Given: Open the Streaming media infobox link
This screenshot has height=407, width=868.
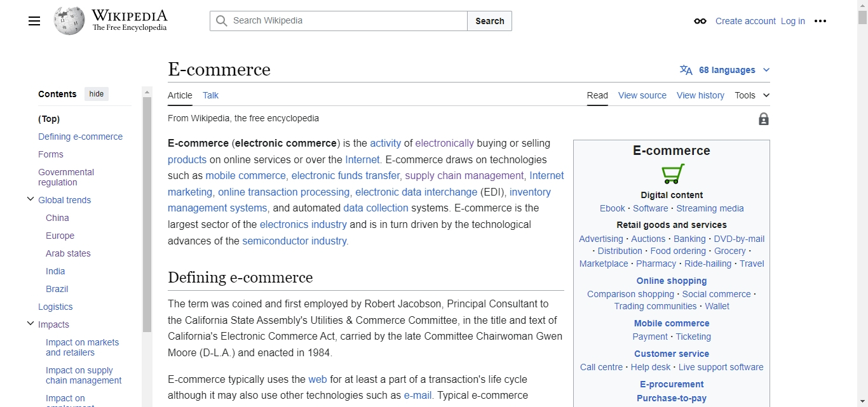Looking at the screenshot, I should 710,208.
